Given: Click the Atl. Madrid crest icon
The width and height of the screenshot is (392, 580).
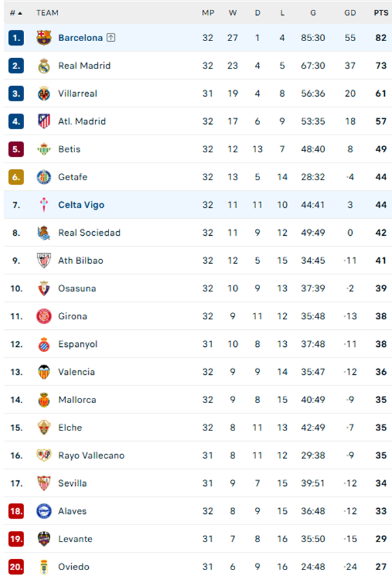Looking at the screenshot, I should coord(44,121).
